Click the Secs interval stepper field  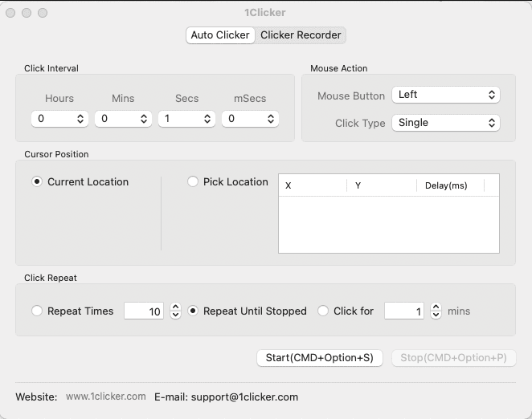[x=186, y=119]
